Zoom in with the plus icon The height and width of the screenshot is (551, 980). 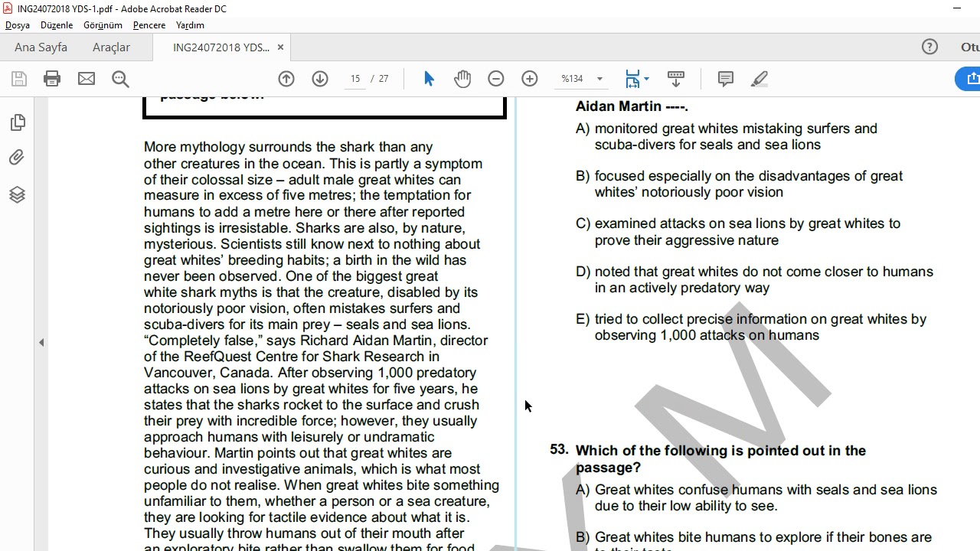pyautogui.click(x=530, y=79)
